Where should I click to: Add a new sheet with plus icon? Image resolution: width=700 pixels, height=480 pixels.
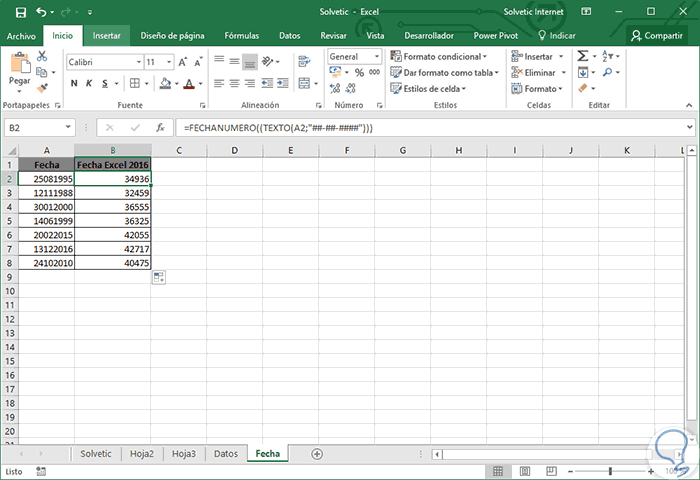click(x=317, y=453)
